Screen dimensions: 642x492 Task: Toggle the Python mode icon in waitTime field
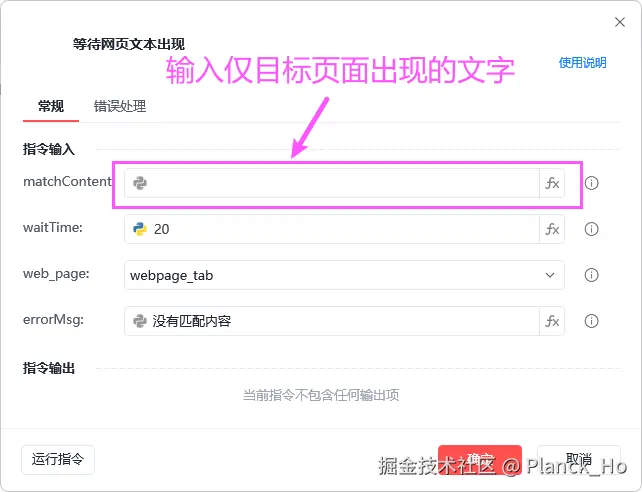[140, 229]
